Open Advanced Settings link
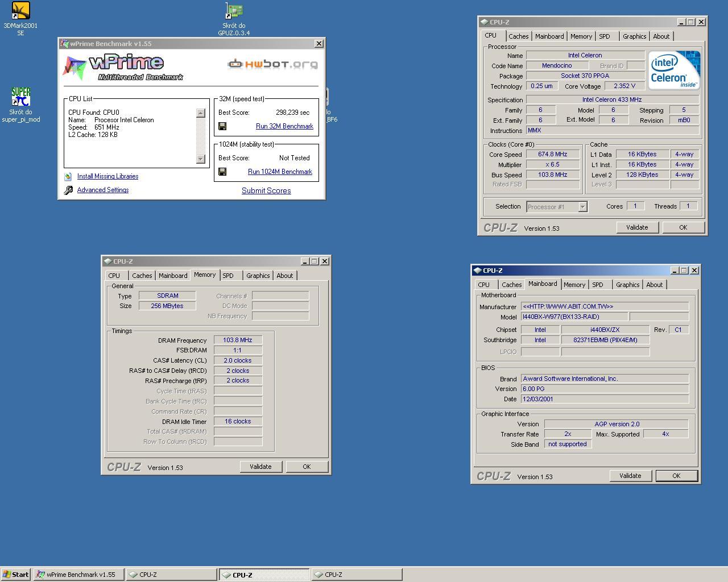 pyautogui.click(x=103, y=190)
